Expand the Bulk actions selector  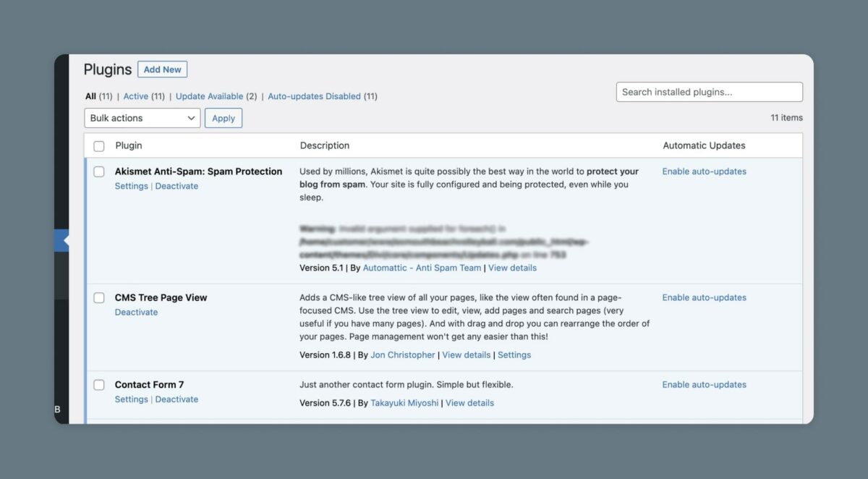point(142,118)
